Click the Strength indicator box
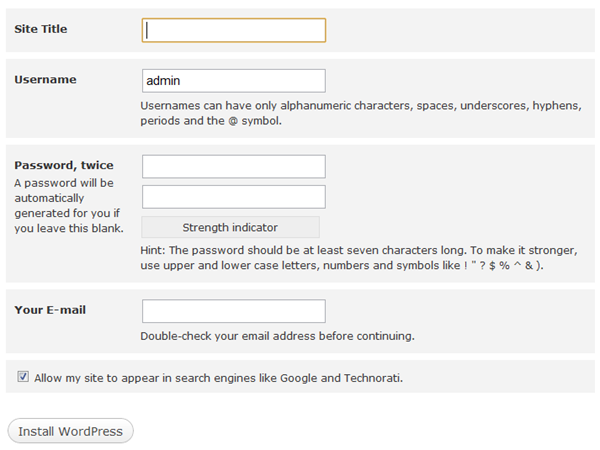Image resolution: width=600 pixels, height=450 pixels. [x=230, y=227]
